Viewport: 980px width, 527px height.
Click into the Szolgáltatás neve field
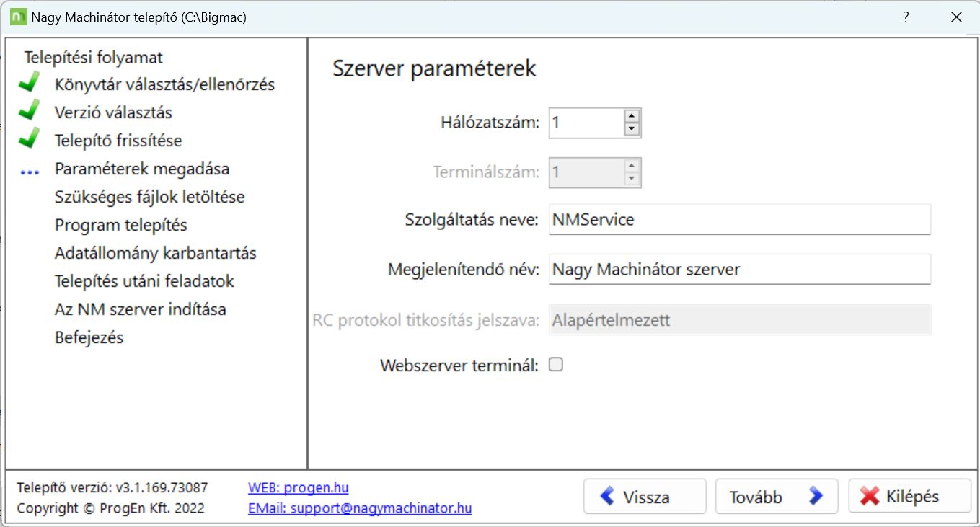tap(739, 220)
